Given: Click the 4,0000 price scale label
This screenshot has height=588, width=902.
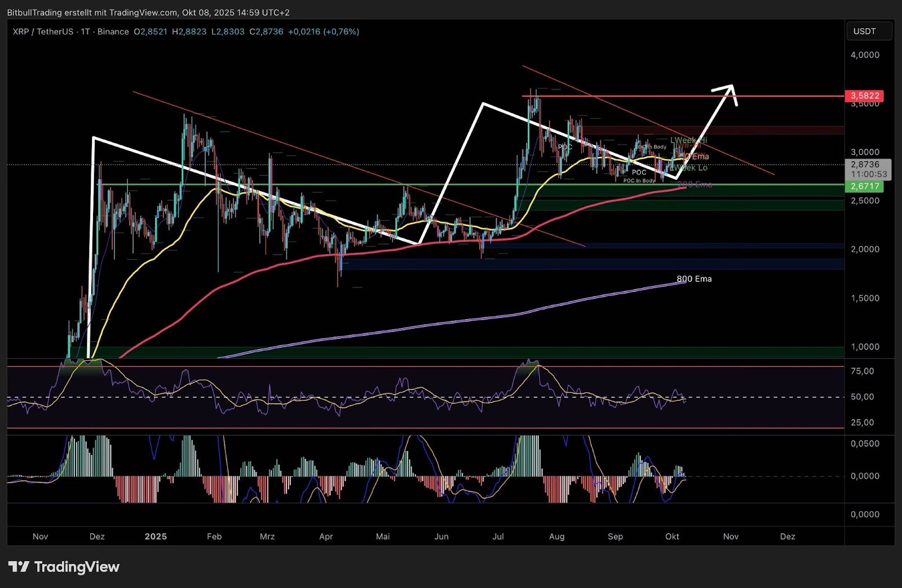Looking at the screenshot, I should click(865, 55).
